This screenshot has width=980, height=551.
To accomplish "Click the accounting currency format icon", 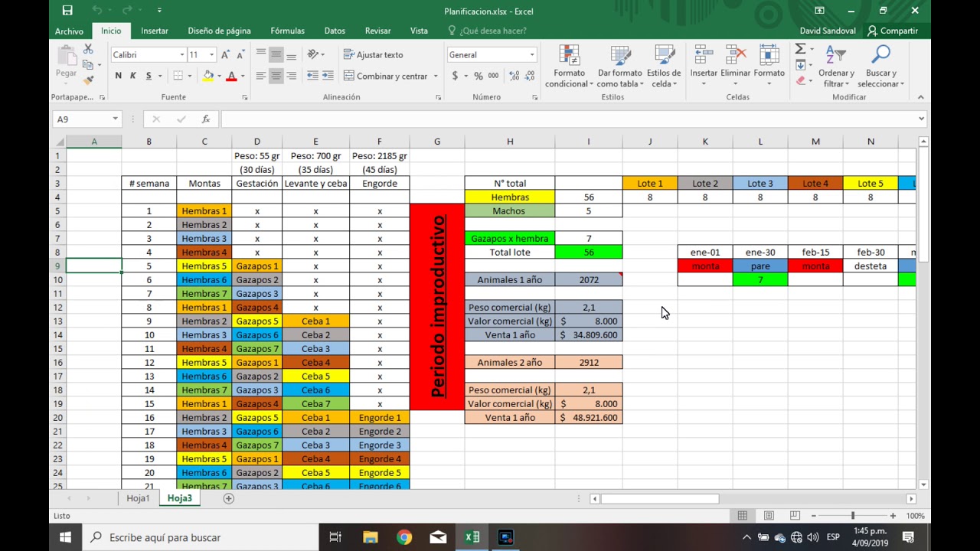I will click(x=456, y=76).
